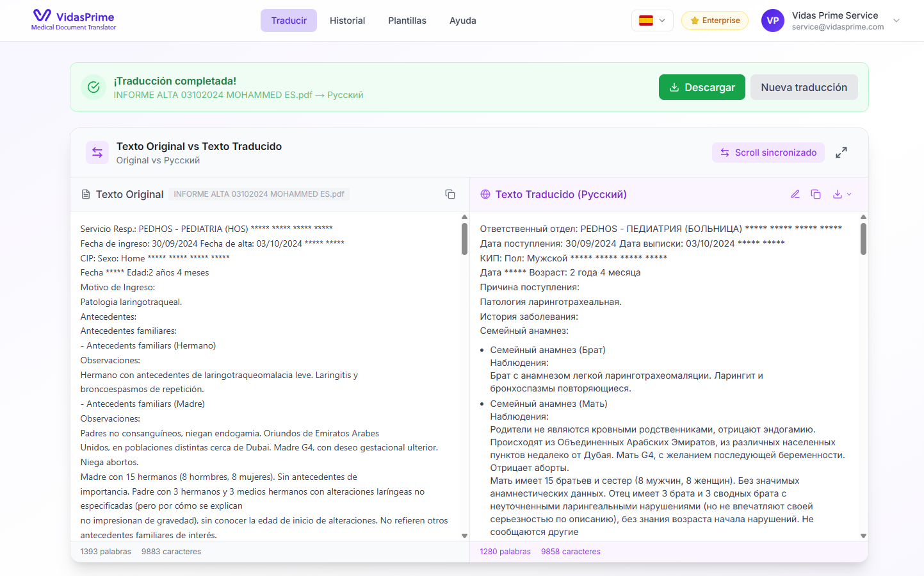Click the VP user avatar

click(x=772, y=21)
